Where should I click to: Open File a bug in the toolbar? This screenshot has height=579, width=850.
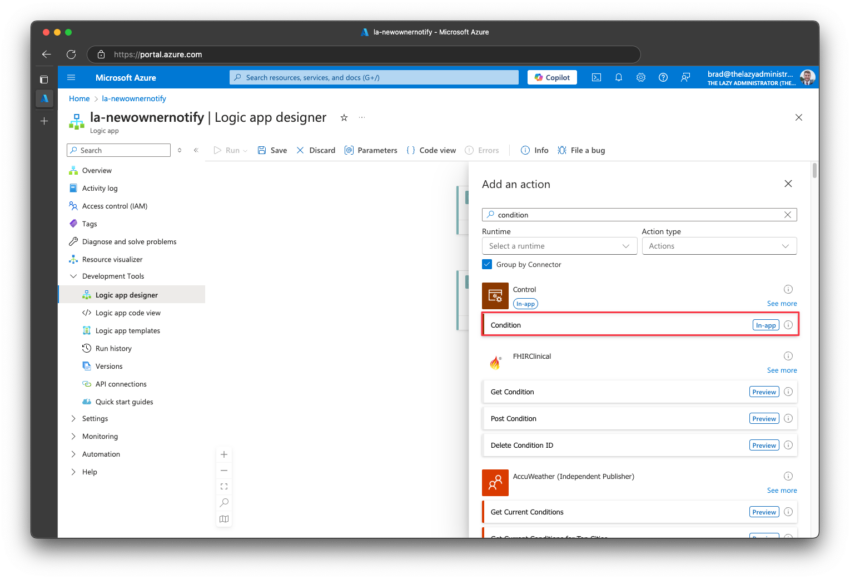point(581,150)
